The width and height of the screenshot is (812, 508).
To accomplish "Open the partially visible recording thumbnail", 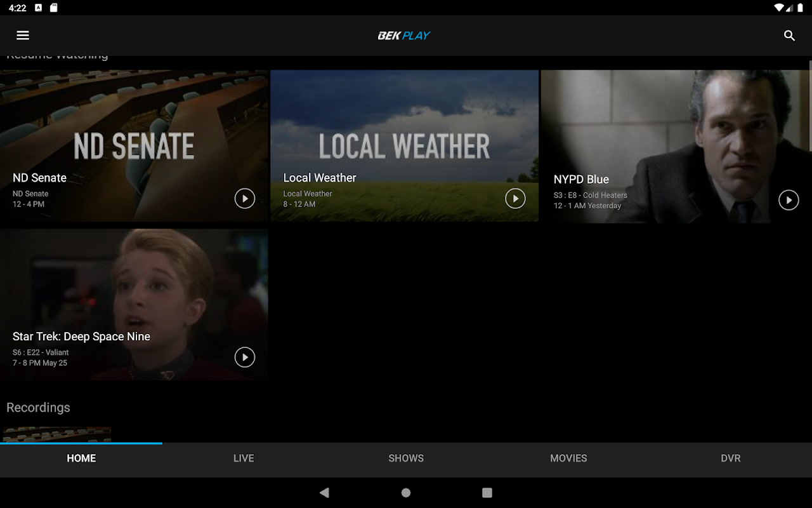I will [57, 434].
